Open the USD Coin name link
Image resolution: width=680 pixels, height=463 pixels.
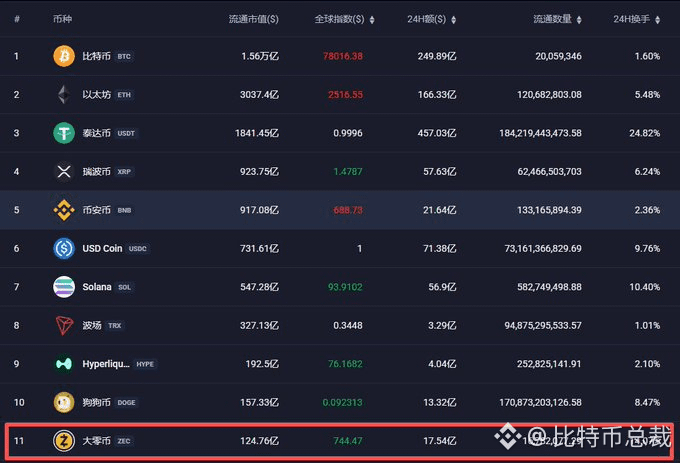(x=102, y=248)
